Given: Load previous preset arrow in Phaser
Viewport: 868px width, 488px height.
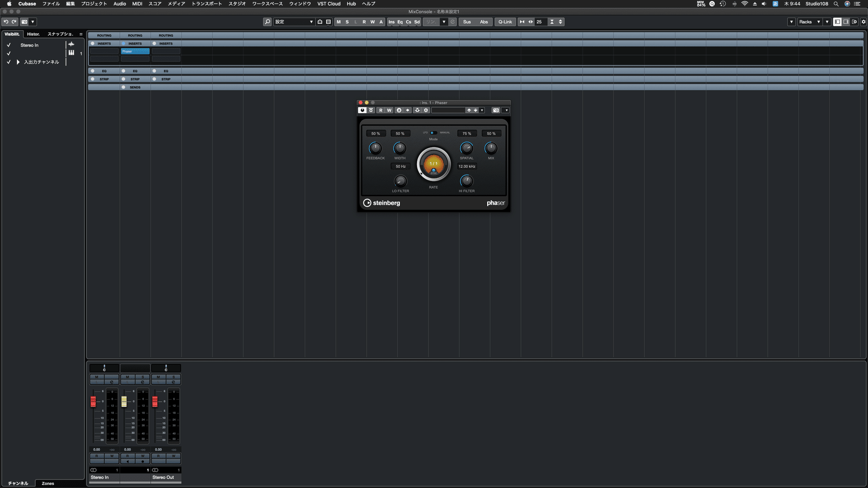Looking at the screenshot, I should pyautogui.click(x=469, y=110).
